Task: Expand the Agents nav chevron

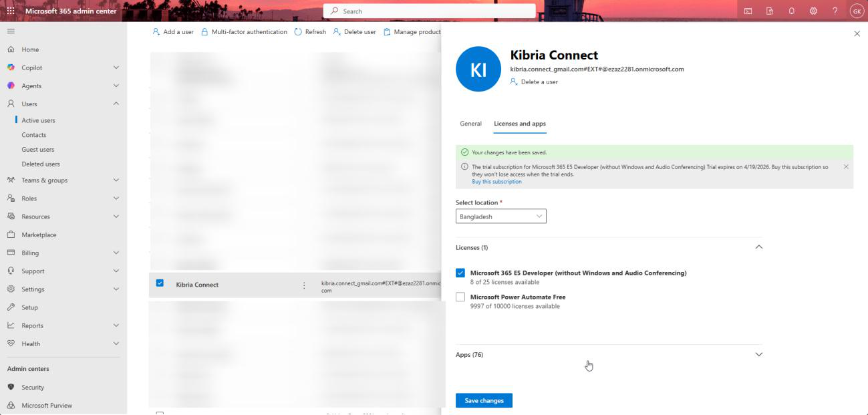Action: [116, 86]
